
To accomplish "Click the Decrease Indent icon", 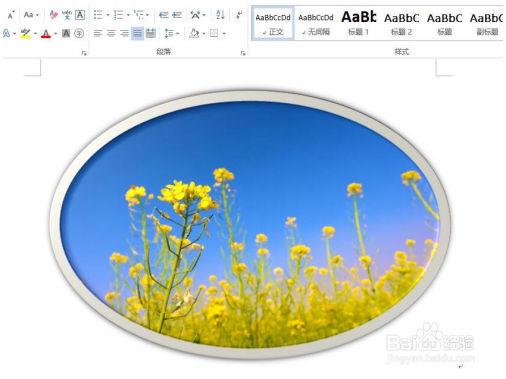I will point(164,15).
